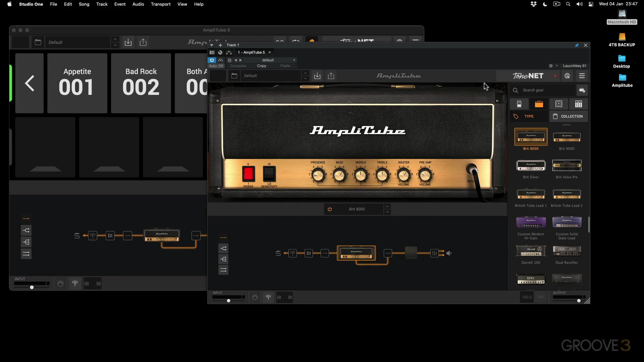This screenshot has width=644, height=362.
Task: Open the Song menu in menu bar
Action: 84,4
